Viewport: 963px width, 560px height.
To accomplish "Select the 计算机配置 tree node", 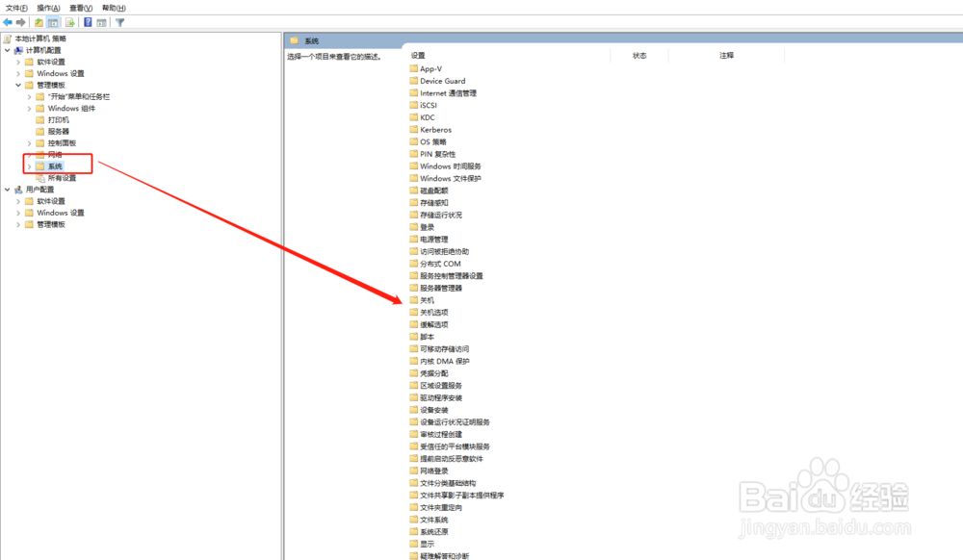I will coord(43,50).
